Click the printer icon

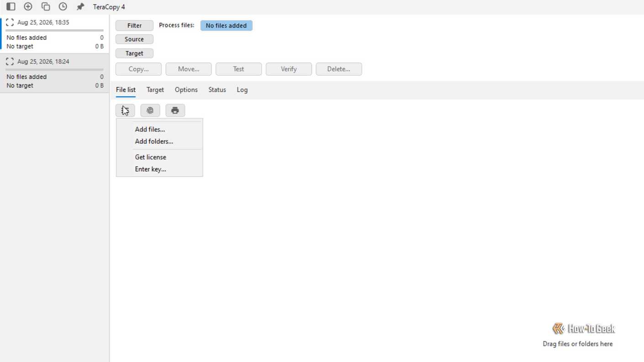coord(175,110)
